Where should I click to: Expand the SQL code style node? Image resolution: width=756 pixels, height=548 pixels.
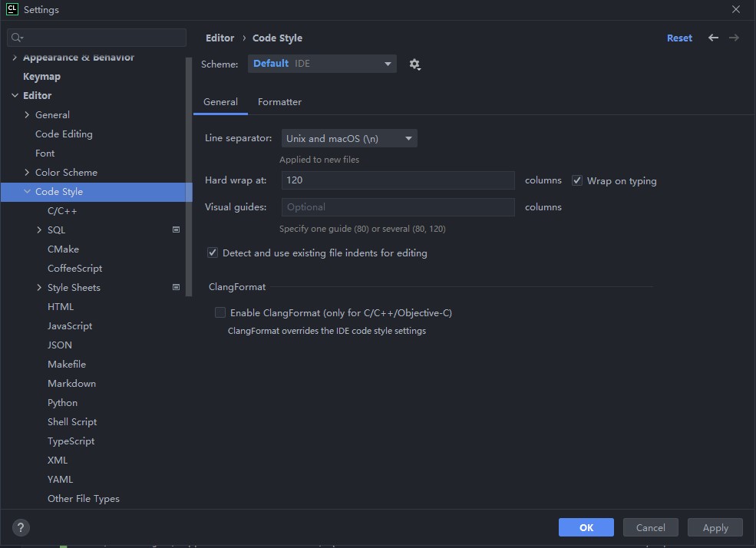click(39, 230)
